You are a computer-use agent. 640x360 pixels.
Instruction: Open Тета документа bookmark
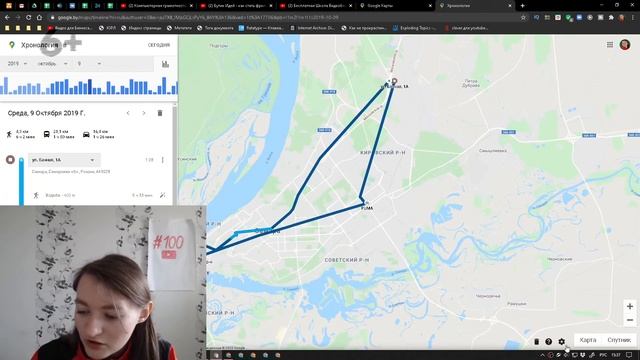tap(215, 28)
